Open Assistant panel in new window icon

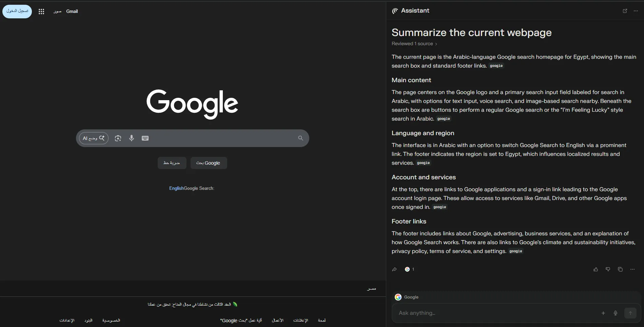coord(625,11)
